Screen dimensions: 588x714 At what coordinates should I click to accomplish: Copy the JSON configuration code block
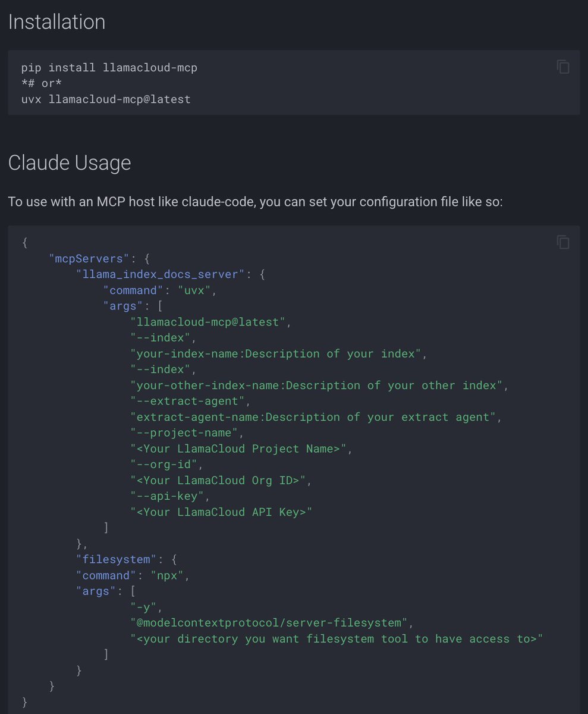[562, 242]
